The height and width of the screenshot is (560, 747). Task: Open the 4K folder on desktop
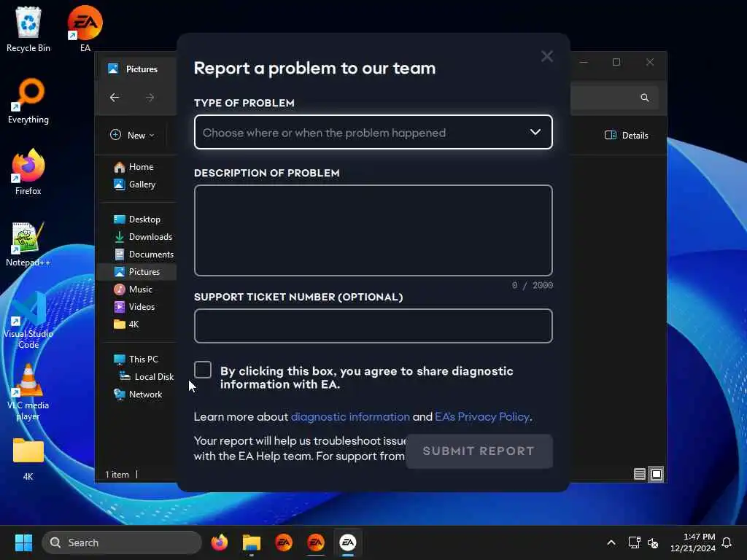(x=28, y=458)
